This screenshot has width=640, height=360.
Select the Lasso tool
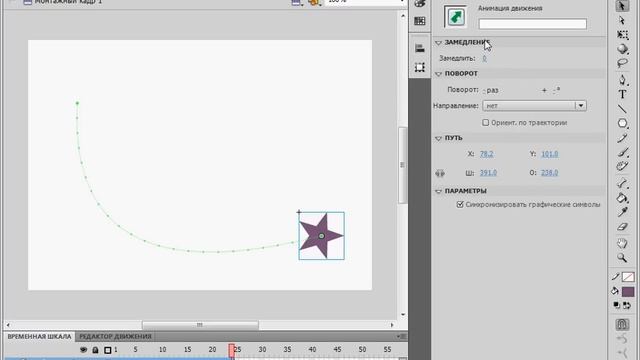click(622, 63)
